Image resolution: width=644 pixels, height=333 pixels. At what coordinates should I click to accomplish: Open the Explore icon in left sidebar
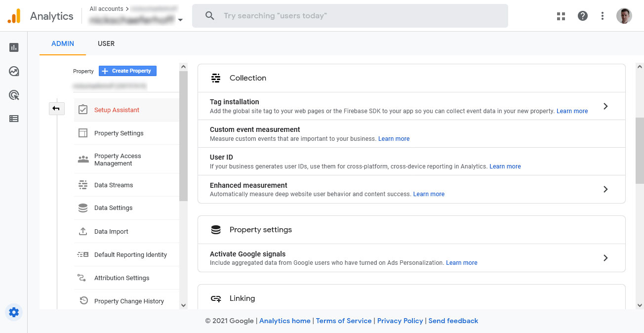(14, 71)
